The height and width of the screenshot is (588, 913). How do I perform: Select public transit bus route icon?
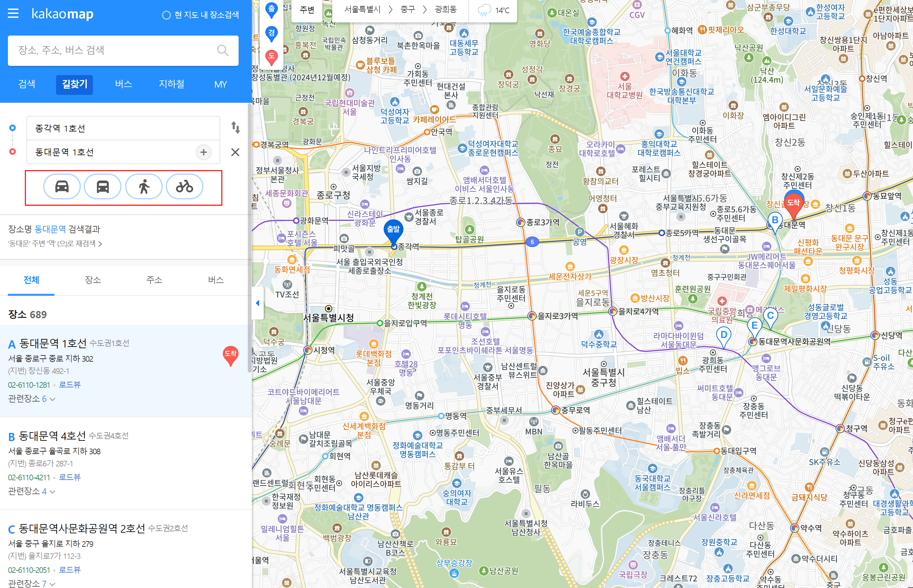[x=103, y=187]
